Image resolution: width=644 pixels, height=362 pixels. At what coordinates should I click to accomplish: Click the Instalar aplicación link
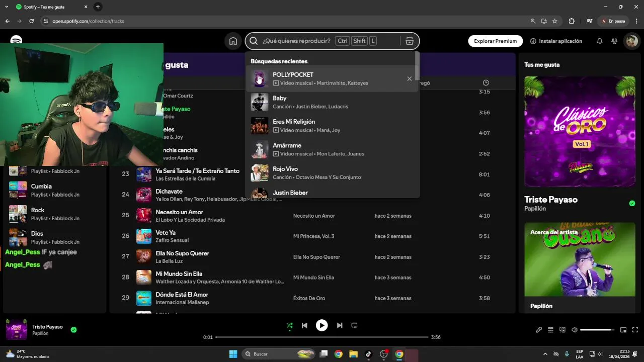tap(556, 41)
